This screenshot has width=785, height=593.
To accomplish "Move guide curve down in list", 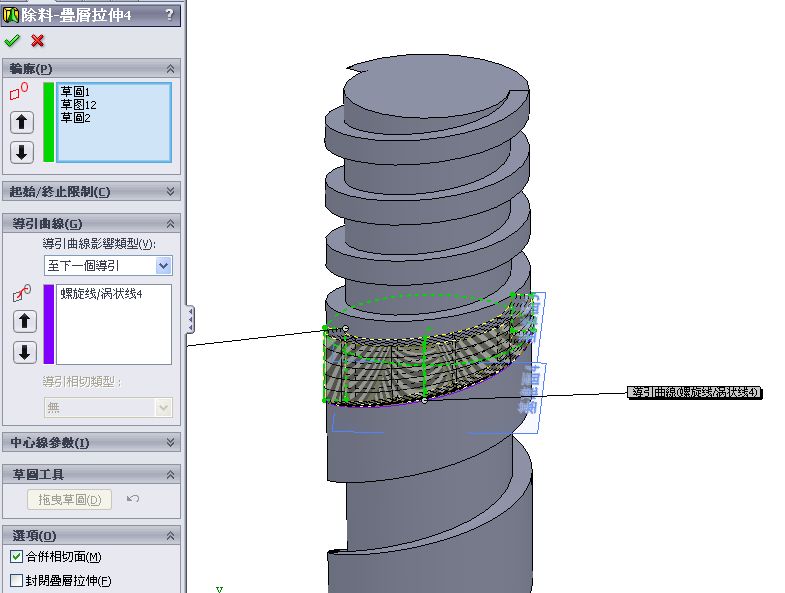I will 25,352.
